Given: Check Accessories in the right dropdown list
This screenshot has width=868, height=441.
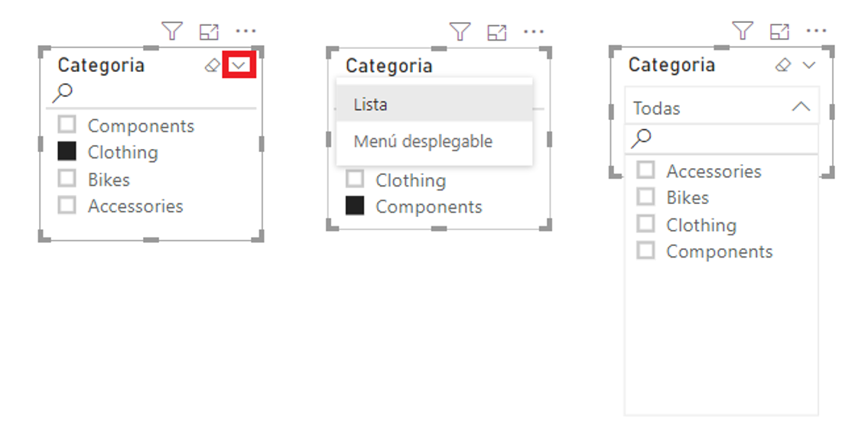Looking at the screenshot, I should tap(646, 170).
